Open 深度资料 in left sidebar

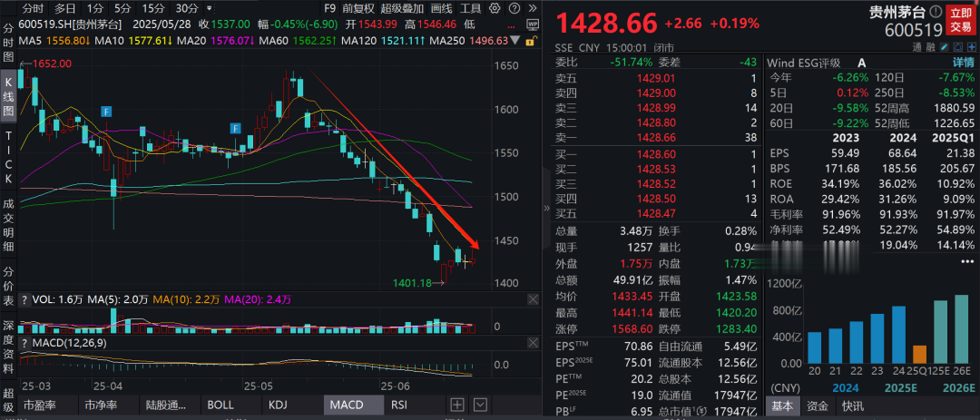[9, 347]
